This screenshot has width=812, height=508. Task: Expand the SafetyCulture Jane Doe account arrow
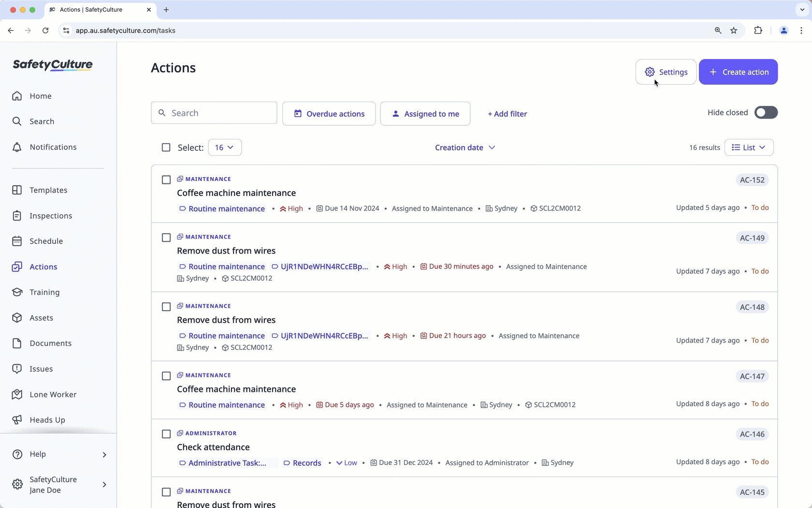[104, 484]
